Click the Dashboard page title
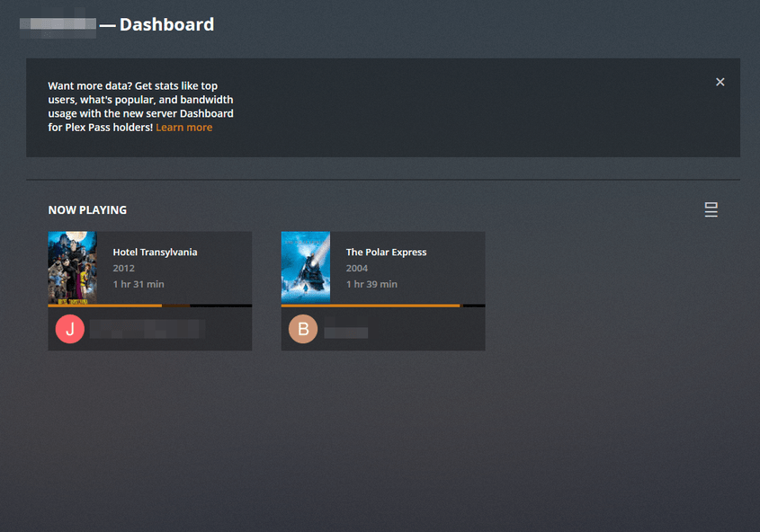This screenshot has height=532, width=760. pyautogui.click(x=166, y=24)
